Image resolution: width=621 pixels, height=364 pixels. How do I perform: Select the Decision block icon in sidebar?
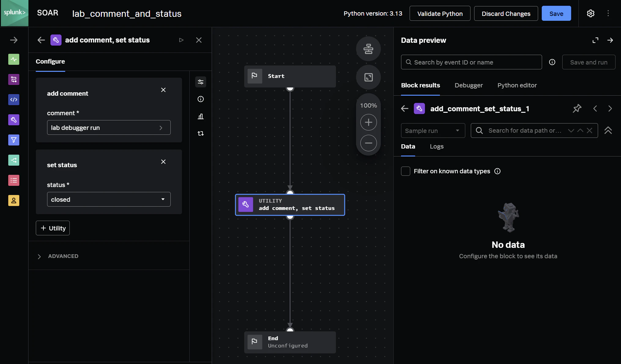[x=14, y=160]
